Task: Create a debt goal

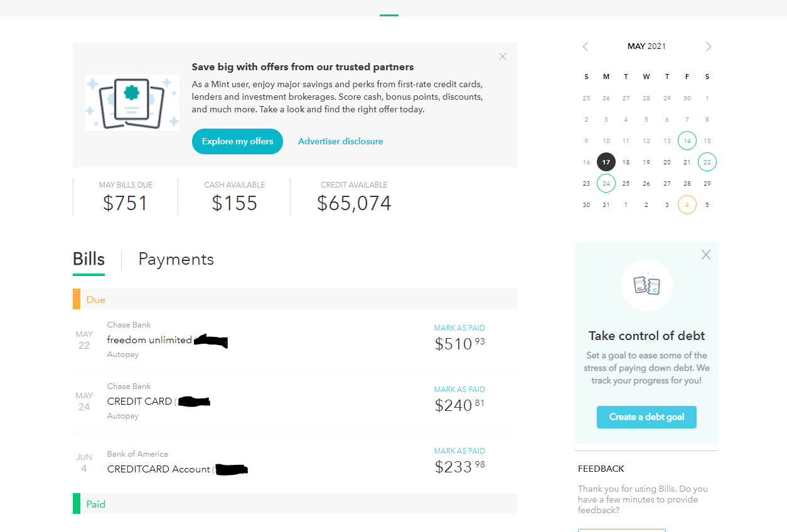Action: click(646, 417)
